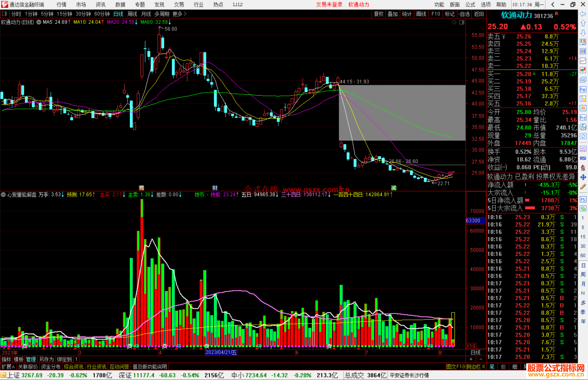Viewport: 588px width, 380px height.
Task: Open the 复权 adjustment dropdown
Action: 378,14
